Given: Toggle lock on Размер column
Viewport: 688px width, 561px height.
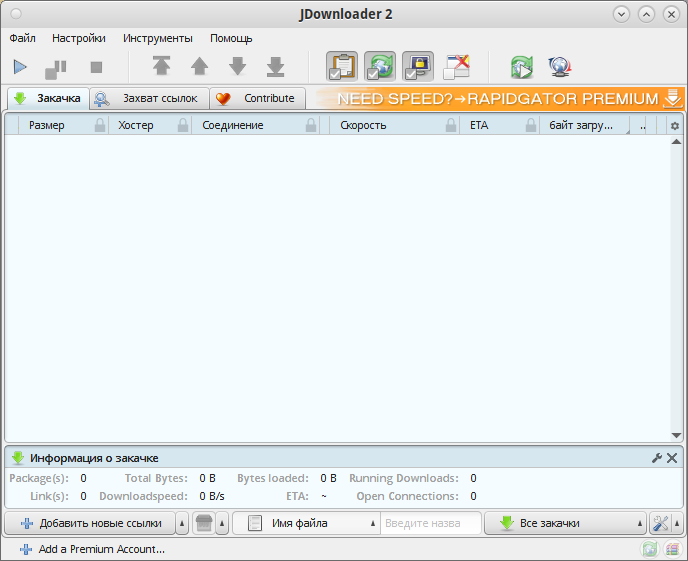Looking at the screenshot, I should pyautogui.click(x=100, y=125).
